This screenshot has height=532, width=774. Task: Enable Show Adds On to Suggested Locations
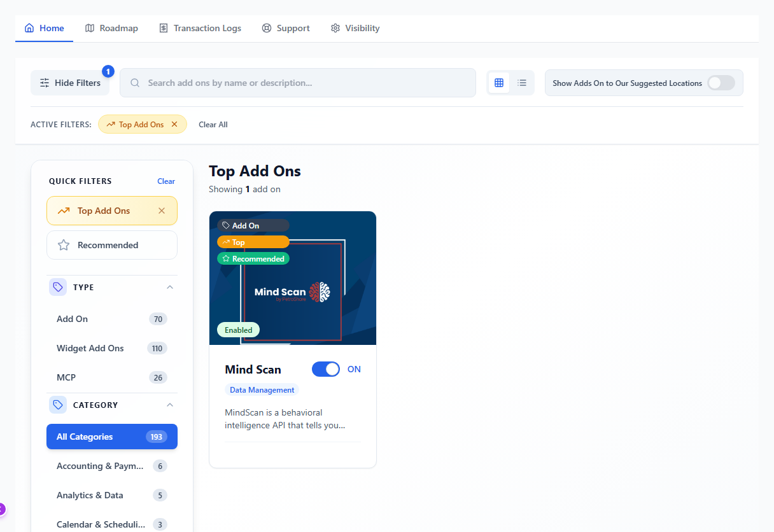[x=721, y=83]
